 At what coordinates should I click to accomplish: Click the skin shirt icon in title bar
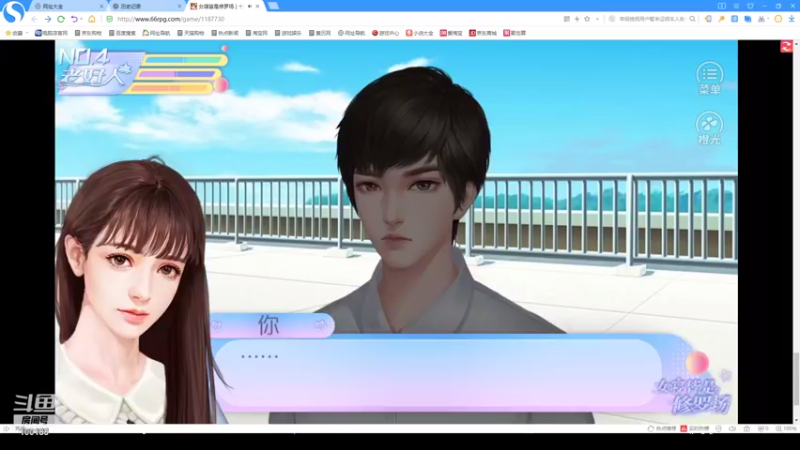(x=750, y=6)
